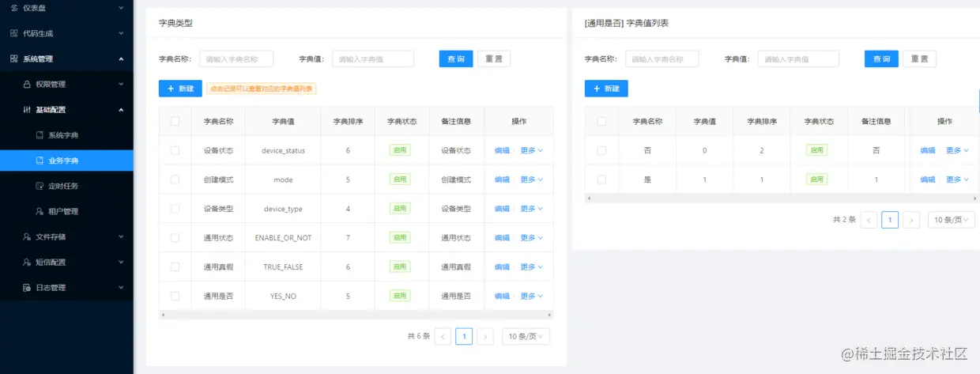980x374 pixels.
Task: Open 10条/页 page size dropdown in 字典类型
Action: point(526,336)
